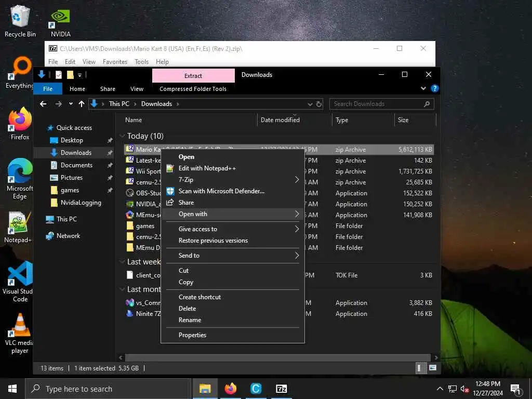Select This PC in navigation pane
The image size is (532, 399).
coord(66,219)
